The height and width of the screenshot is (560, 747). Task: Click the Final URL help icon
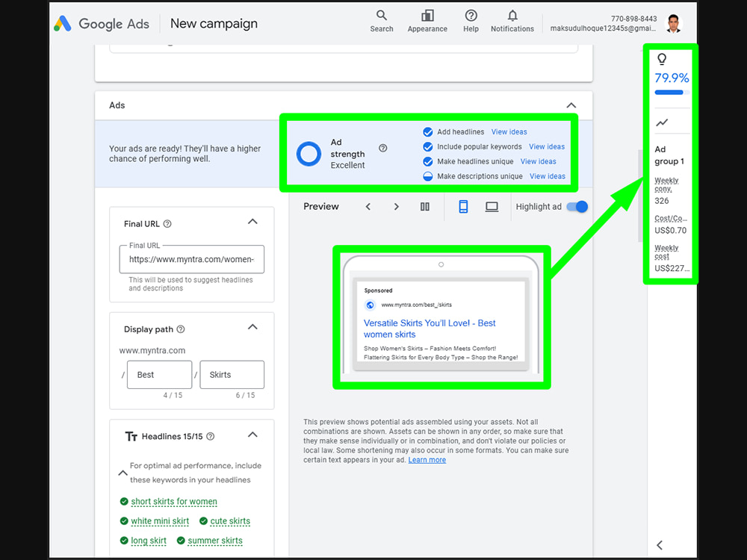point(167,224)
